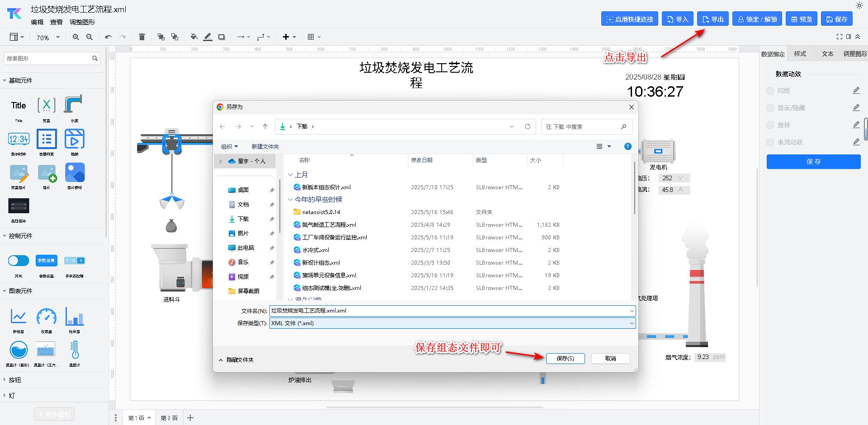Image resolution: width=868 pixels, height=425 pixels.
Task: Open the 保存类型 file type dropdown
Action: pos(452,323)
